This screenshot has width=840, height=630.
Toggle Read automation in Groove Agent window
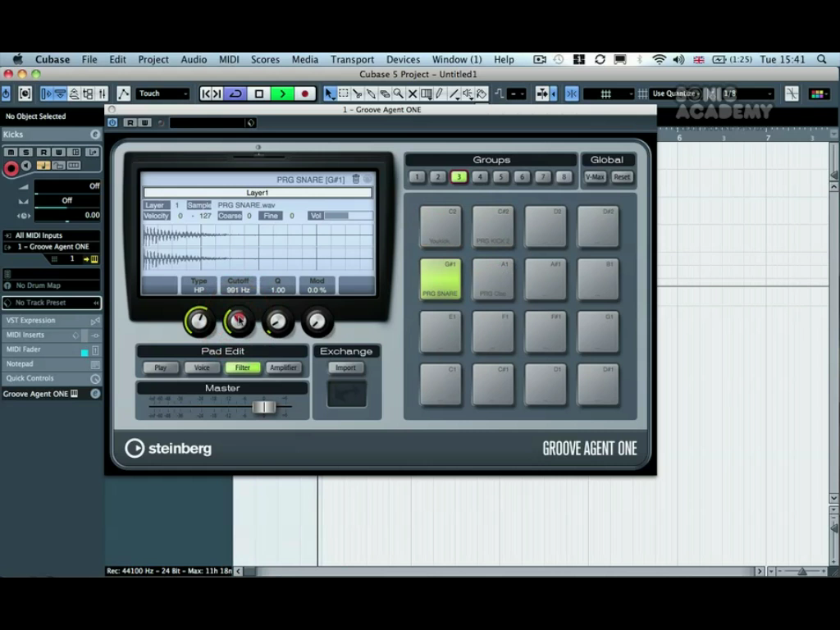[130, 123]
